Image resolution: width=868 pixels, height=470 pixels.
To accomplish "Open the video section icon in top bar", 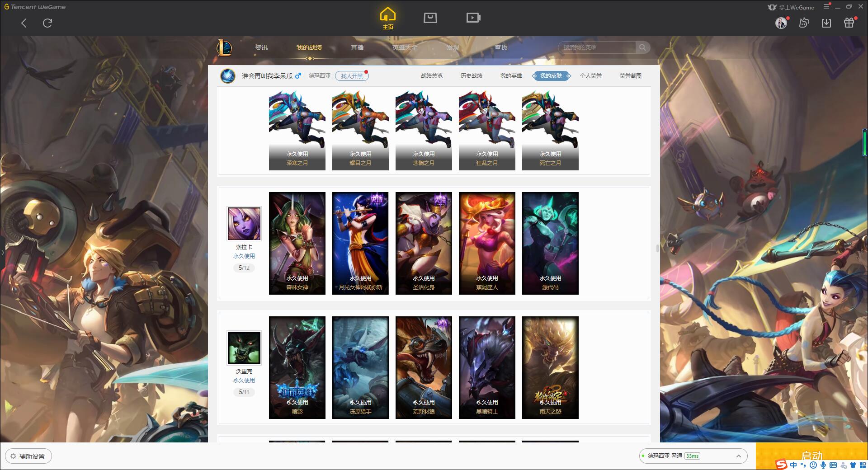I will click(x=473, y=18).
